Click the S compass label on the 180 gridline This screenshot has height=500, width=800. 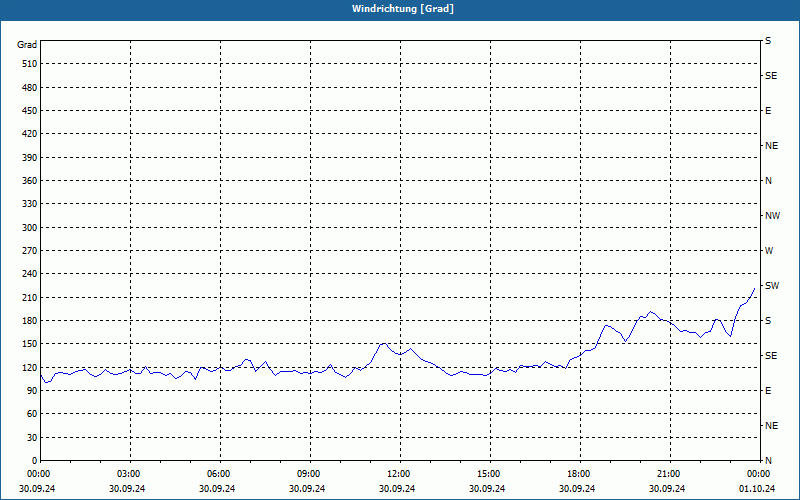tap(768, 321)
